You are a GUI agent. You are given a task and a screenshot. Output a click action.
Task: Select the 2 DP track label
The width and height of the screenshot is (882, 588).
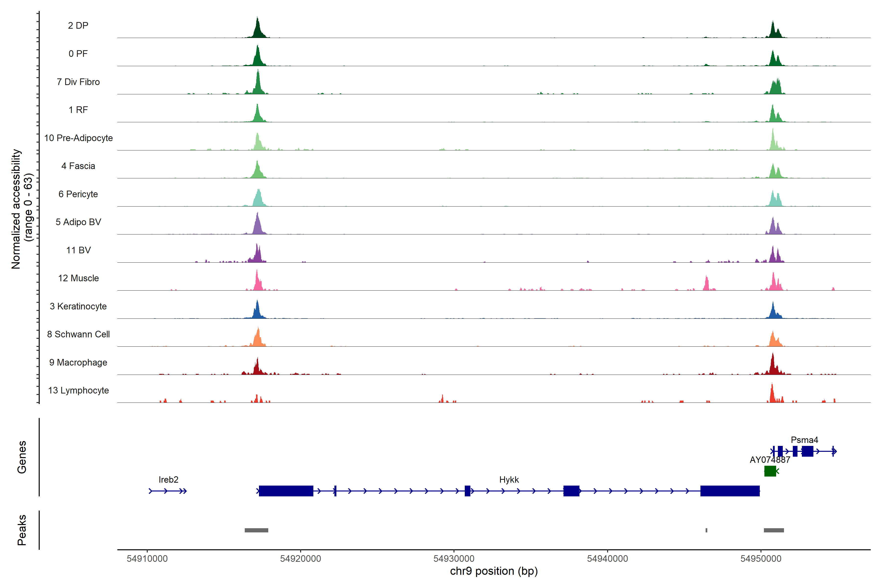pyautogui.click(x=78, y=25)
